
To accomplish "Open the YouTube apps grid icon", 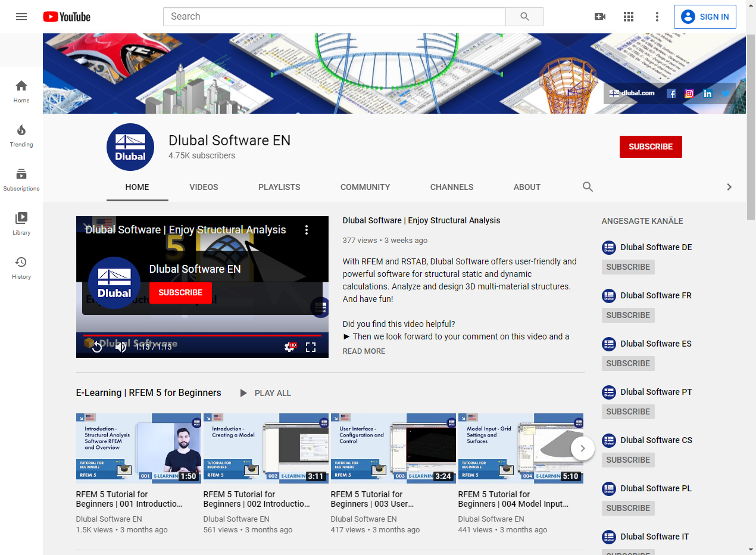I will click(629, 16).
